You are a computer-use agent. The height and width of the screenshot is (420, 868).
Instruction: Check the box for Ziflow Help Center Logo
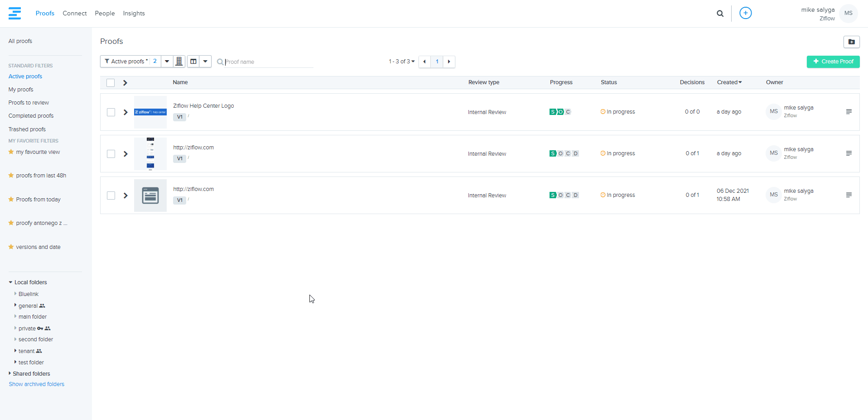coord(111,112)
